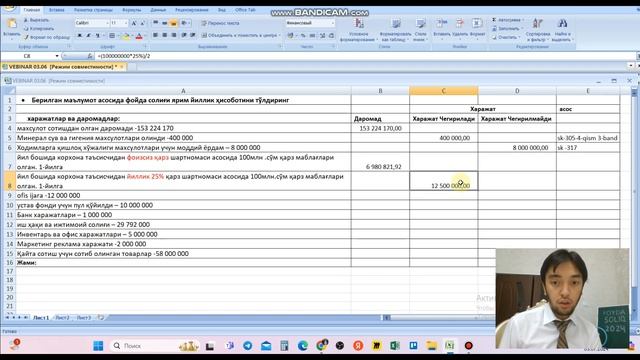Cut selection with Вырезать
The width and height of the screenshot is (640, 360).
tap(36, 20)
